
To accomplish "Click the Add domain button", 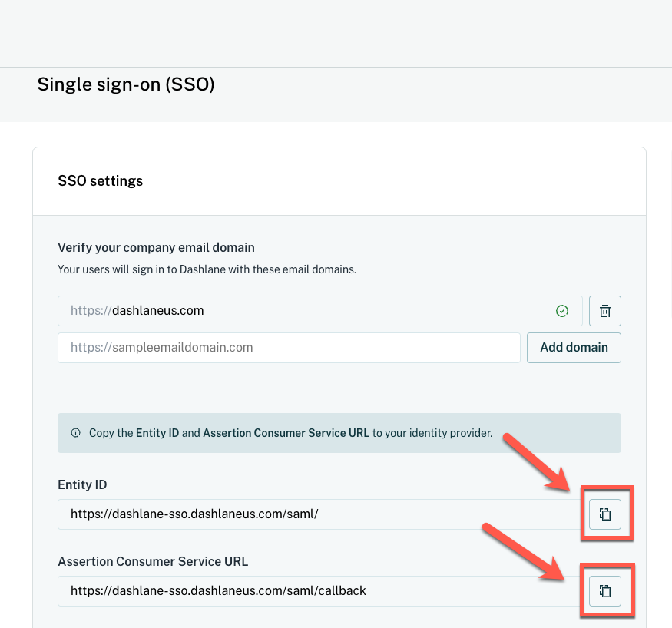I will pos(574,348).
